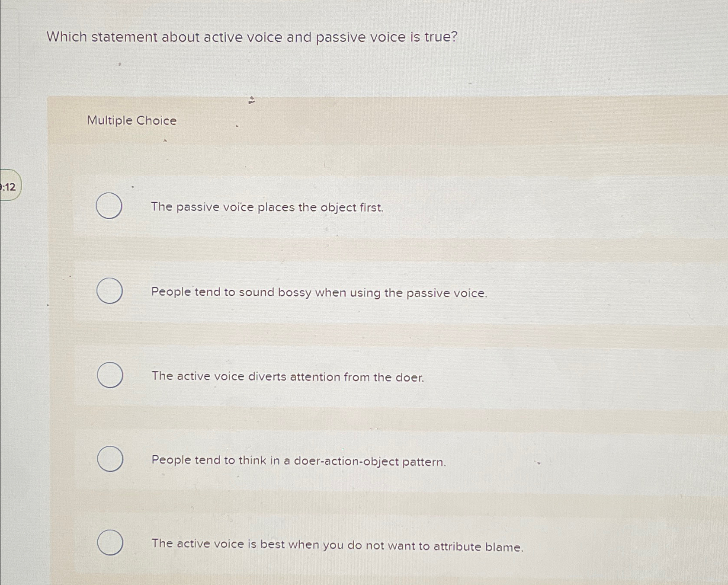The width and height of the screenshot is (728, 585).
Task: Click the 'Multiple Choice' label
Action: click(131, 121)
